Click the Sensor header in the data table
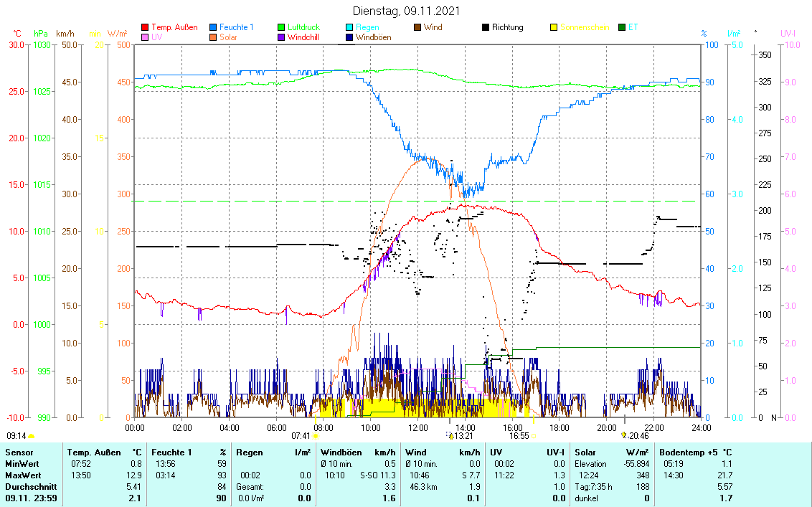The image size is (812, 507). (19, 452)
